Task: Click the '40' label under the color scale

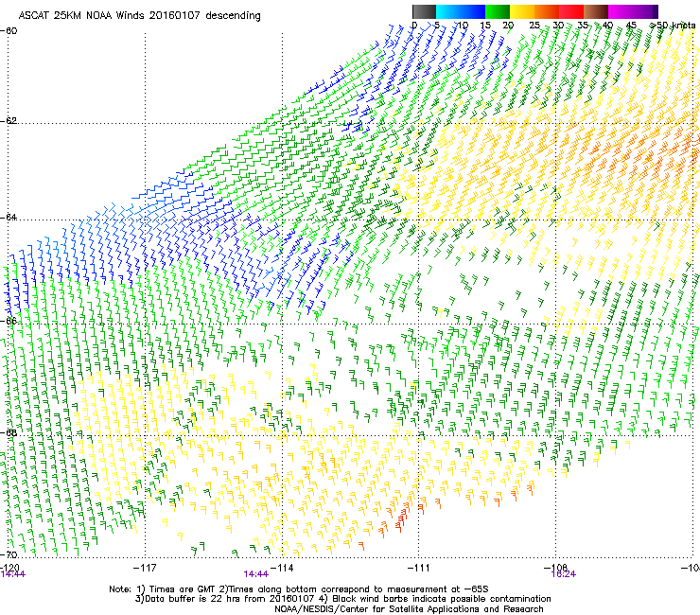Action: pos(607,25)
